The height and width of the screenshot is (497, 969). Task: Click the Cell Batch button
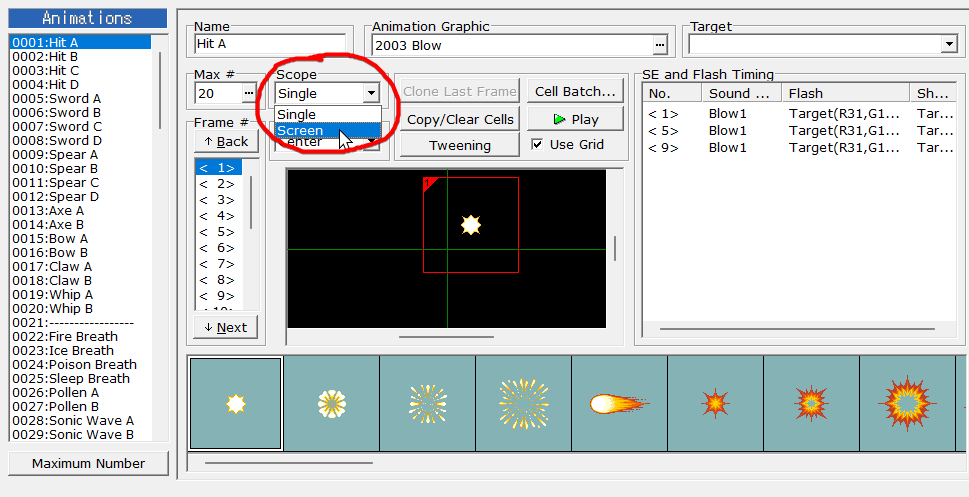click(575, 91)
